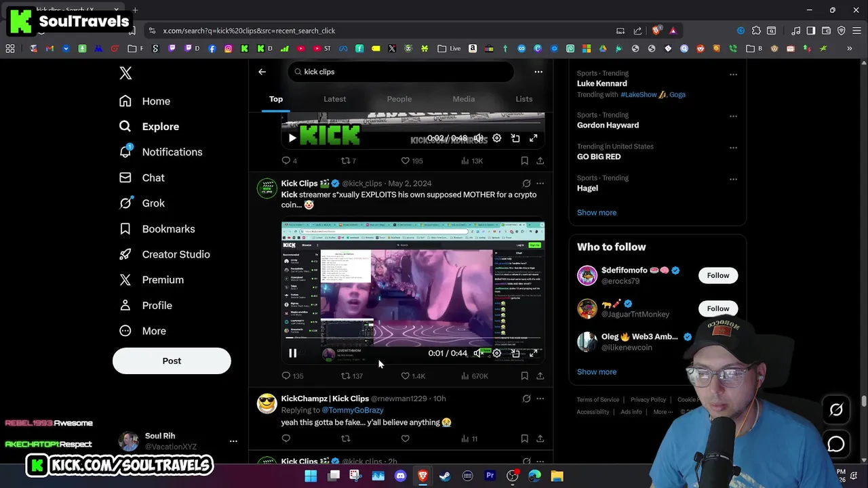Unmute the 0:44 video
The width and height of the screenshot is (868, 488).
point(478,353)
